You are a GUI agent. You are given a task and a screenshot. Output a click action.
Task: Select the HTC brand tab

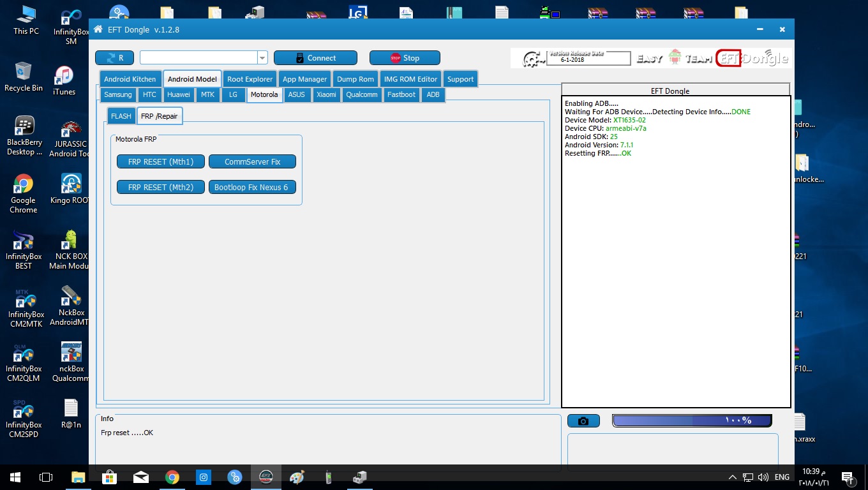tap(149, 94)
